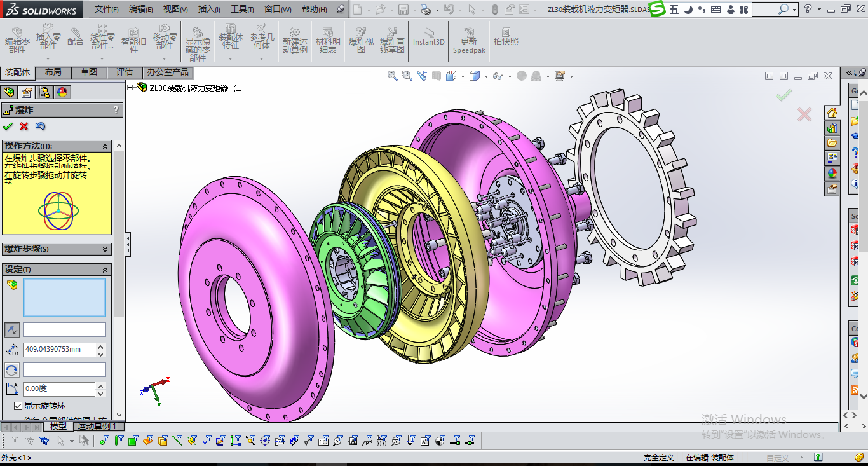Viewport: 868px width, 466px height.
Task: Open the DisplayManager colored sphere tab
Action: point(62,92)
